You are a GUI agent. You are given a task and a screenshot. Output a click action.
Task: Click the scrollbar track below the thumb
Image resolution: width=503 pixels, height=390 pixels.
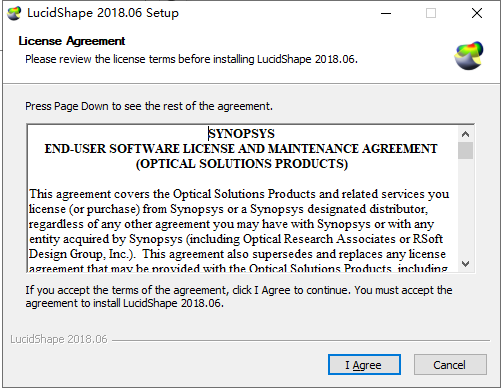click(x=467, y=208)
